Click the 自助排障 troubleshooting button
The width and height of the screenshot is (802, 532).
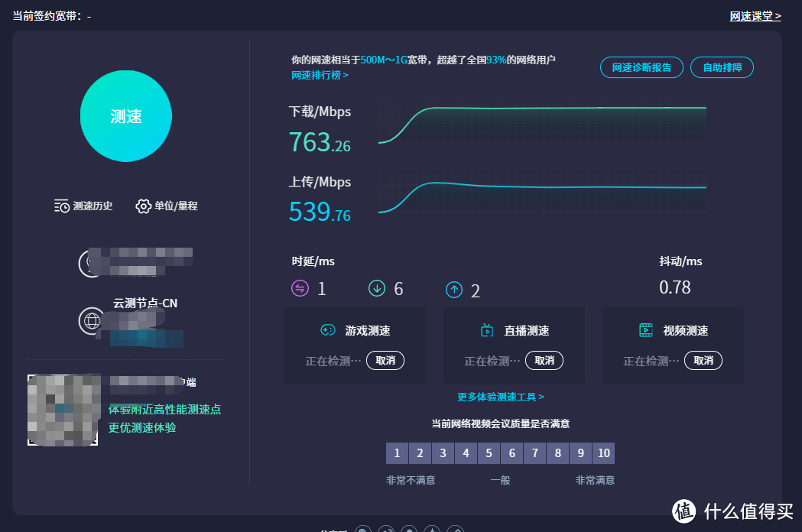(722, 67)
